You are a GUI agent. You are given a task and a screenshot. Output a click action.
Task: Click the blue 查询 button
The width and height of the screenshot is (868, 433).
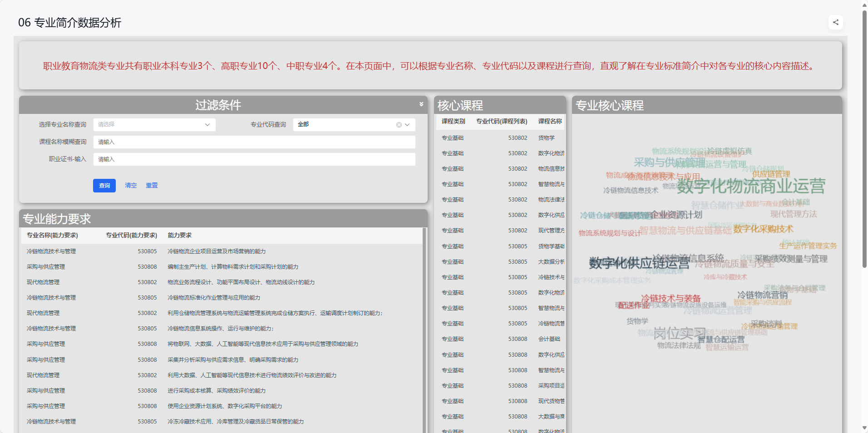click(x=104, y=186)
